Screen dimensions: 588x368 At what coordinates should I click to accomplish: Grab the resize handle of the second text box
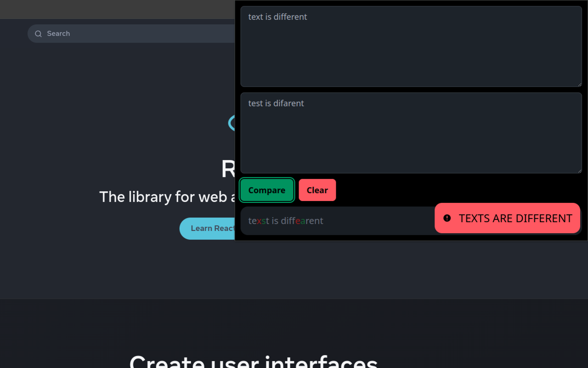579,171
